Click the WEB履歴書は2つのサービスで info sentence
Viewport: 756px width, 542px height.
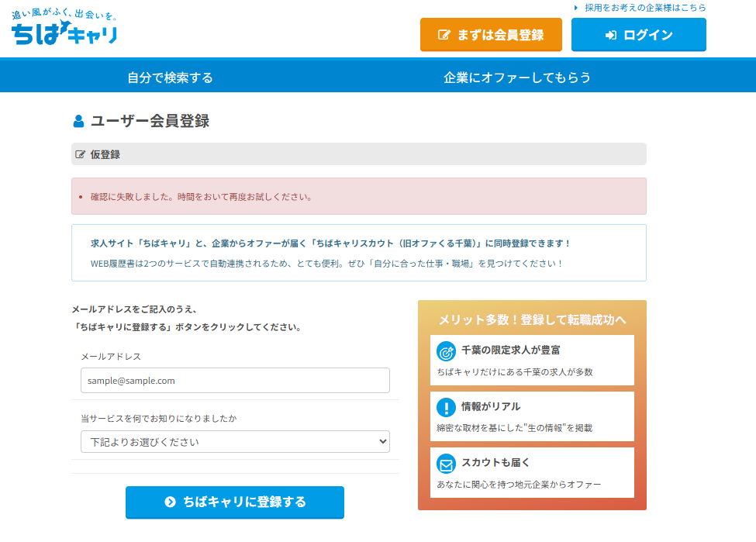(326, 264)
